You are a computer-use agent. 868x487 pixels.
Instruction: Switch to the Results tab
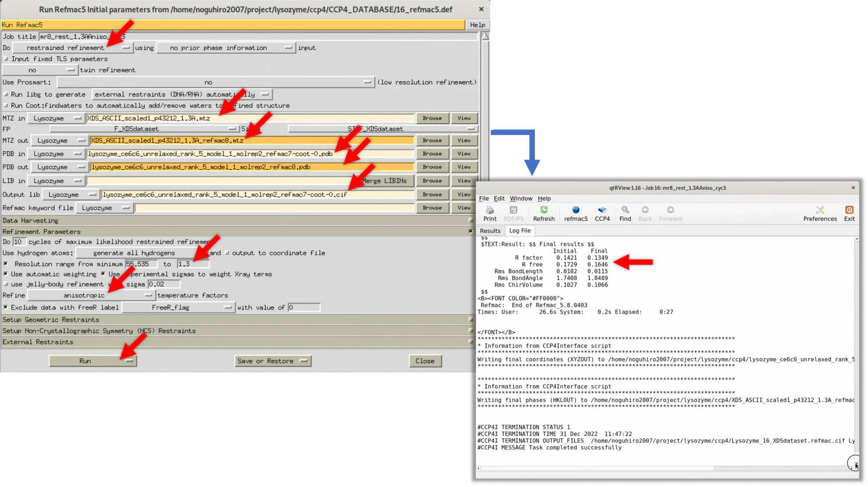tap(490, 231)
